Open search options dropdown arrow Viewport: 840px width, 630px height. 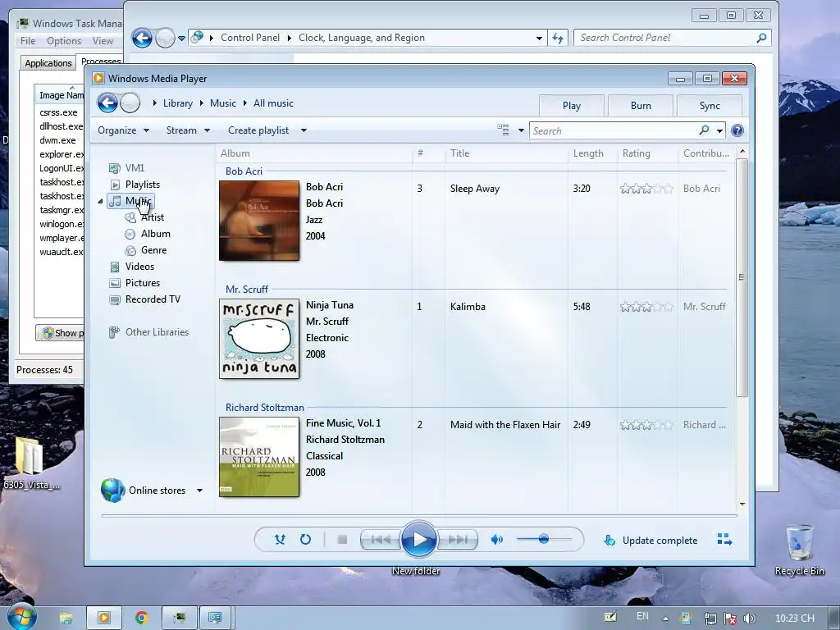click(719, 130)
